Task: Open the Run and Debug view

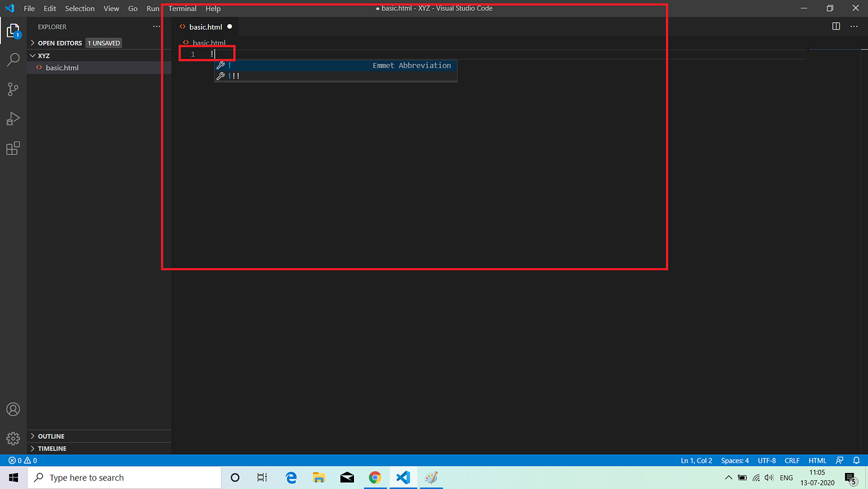Action: (x=14, y=119)
